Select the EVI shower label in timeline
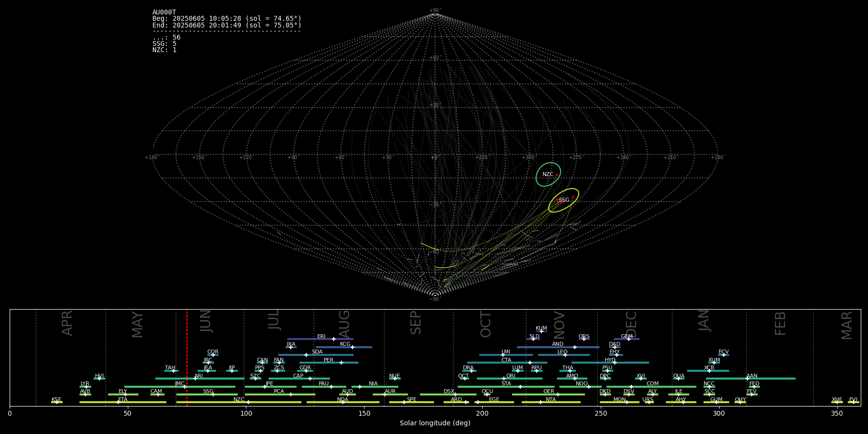This screenshot has width=868, height=434. 853,400
